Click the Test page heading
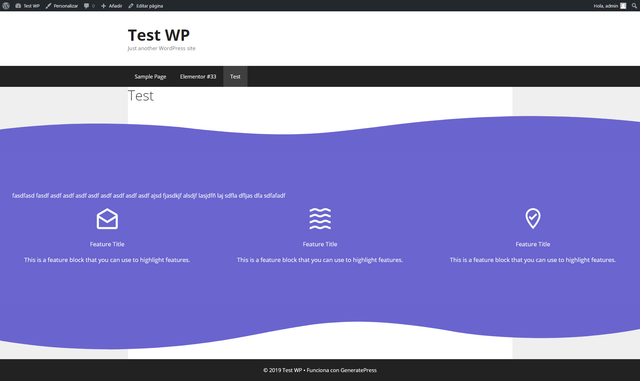Screen dimensions: 640x381 [141, 96]
